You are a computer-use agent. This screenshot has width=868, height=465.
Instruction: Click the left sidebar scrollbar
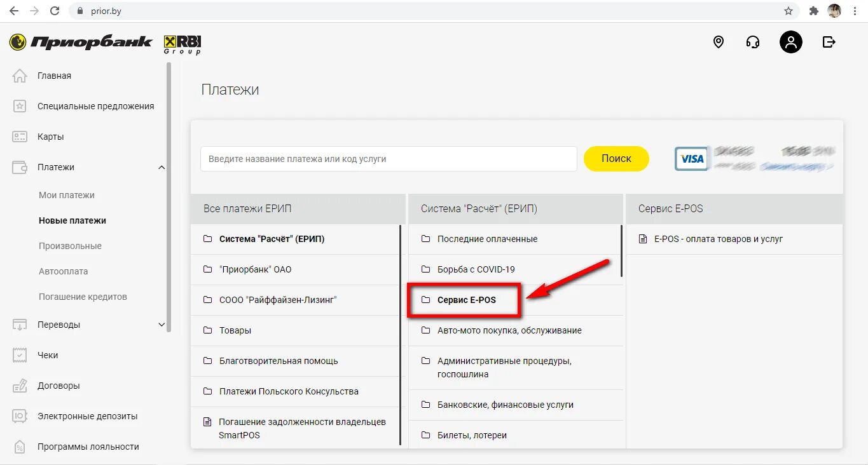(x=169, y=196)
